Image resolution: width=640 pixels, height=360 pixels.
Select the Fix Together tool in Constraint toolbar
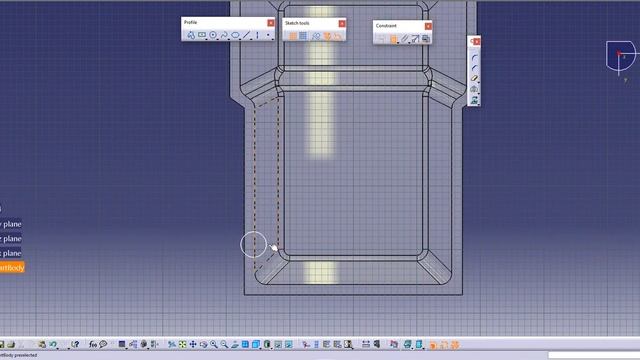(x=404, y=39)
